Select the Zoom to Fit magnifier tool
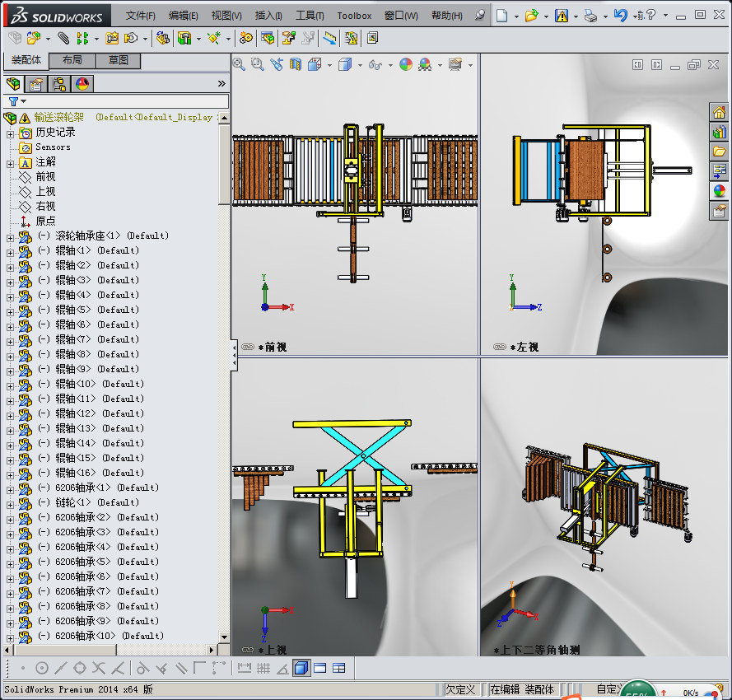The width and height of the screenshot is (732, 700). click(239, 64)
